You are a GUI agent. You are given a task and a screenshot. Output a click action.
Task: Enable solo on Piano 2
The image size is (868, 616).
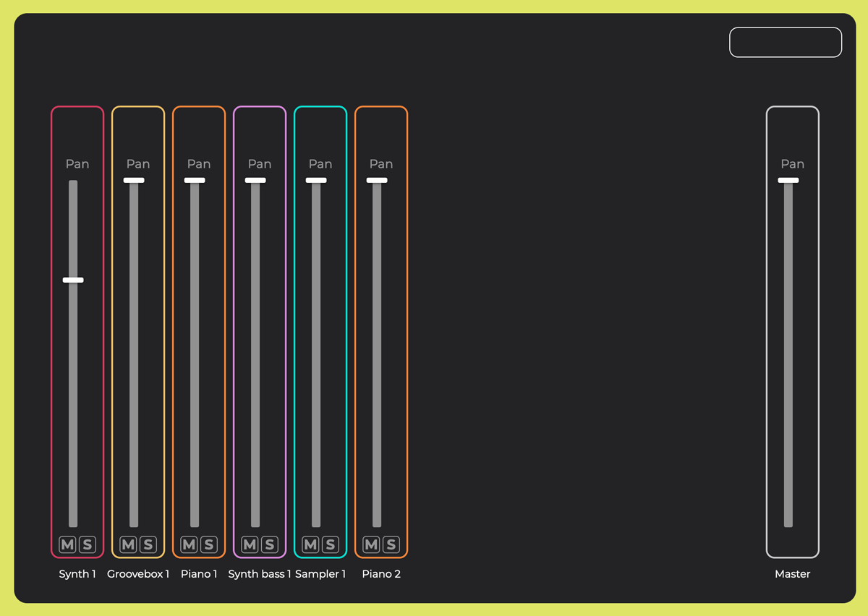tap(391, 544)
